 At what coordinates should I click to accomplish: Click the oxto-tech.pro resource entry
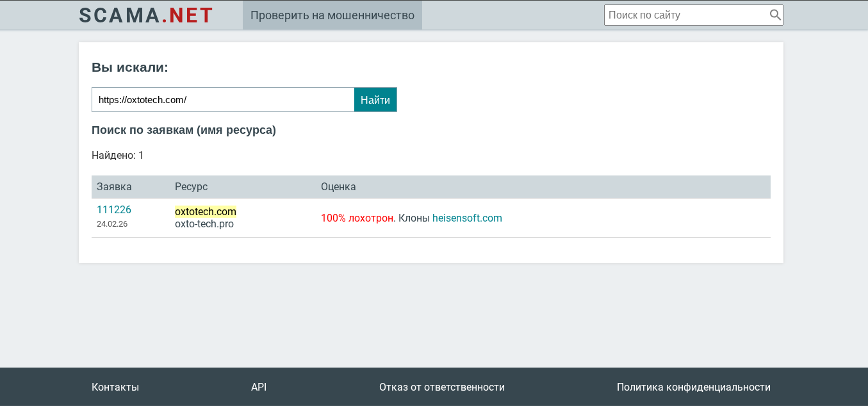(204, 224)
